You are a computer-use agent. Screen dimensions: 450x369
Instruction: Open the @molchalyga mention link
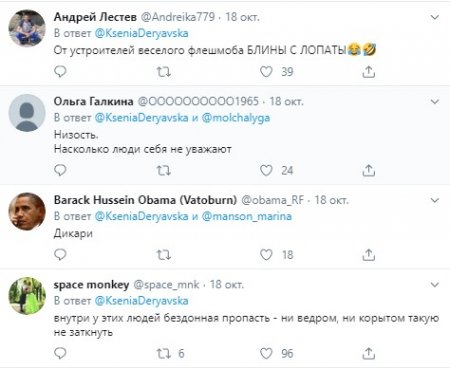(236, 118)
